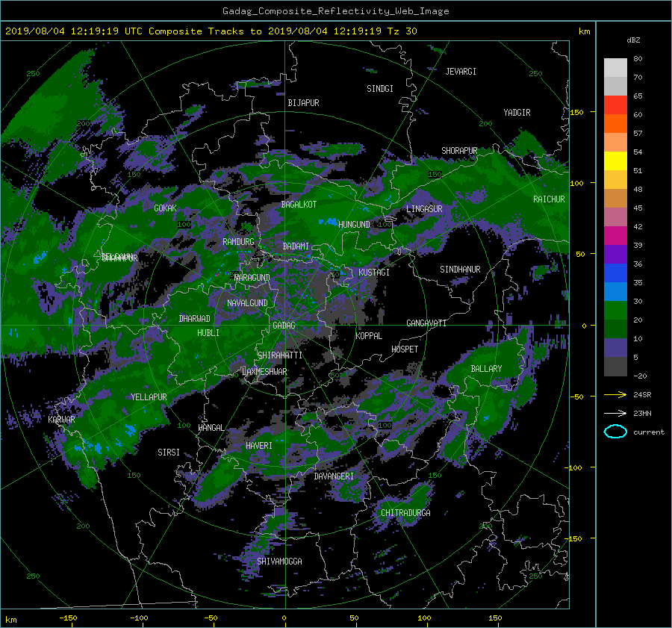Click the SINDGI city label
Screen dimensions: 672x628
pos(380,89)
